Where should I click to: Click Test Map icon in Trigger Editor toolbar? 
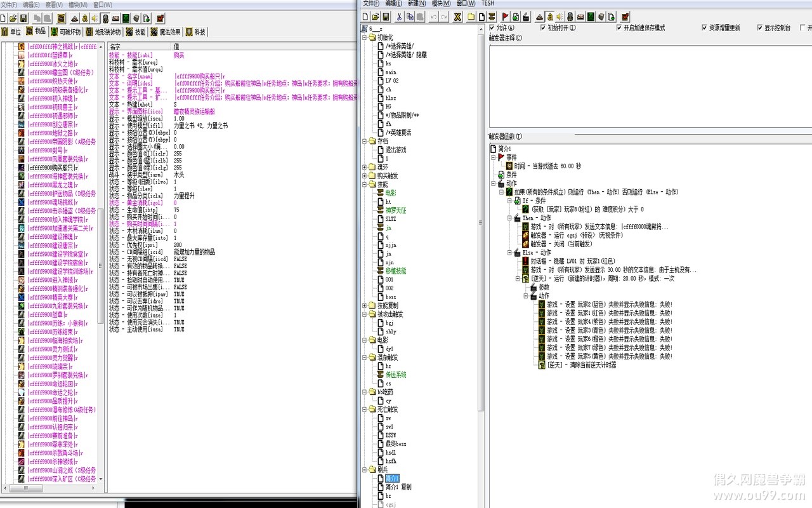tap(625, 17)
